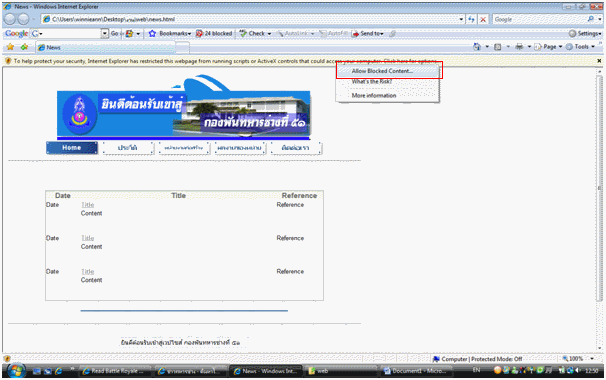
Task: Open the first Title link in news table
Action: [x=88, y=205]
